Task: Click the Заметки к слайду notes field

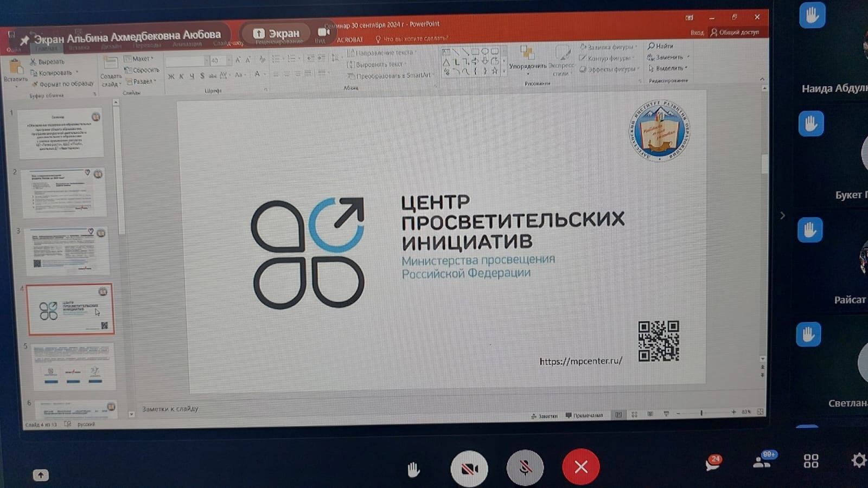Action: [x=170, y=409]
